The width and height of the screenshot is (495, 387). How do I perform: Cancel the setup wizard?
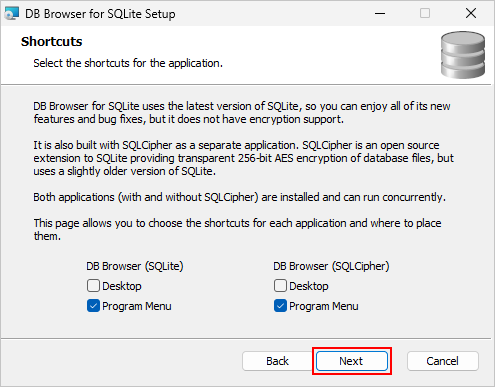(x=443, y=361)
